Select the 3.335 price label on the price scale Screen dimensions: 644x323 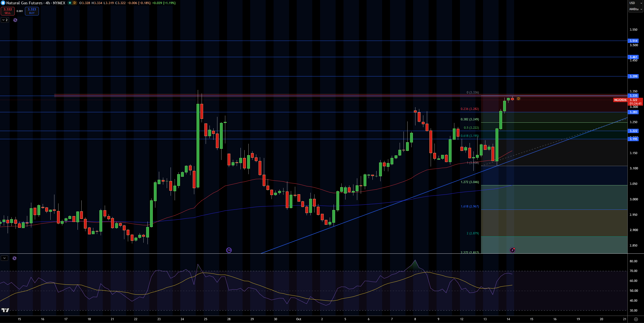click(633, 96)
